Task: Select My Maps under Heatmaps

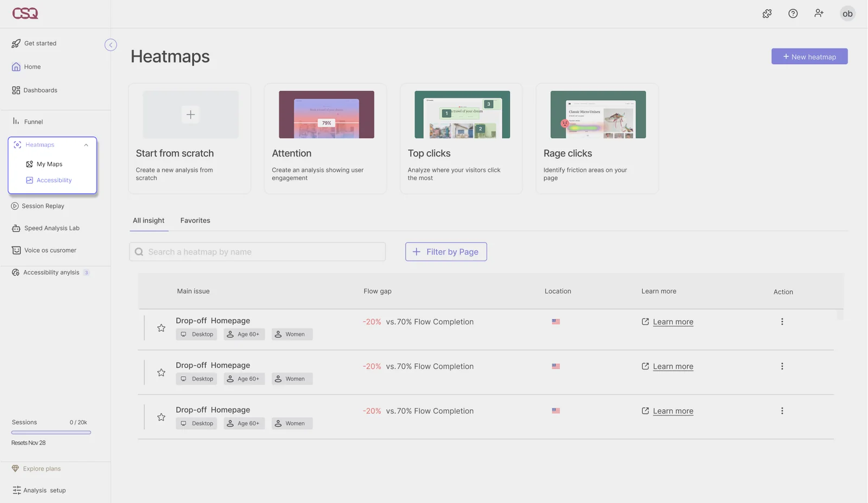Action: [44, 164]
